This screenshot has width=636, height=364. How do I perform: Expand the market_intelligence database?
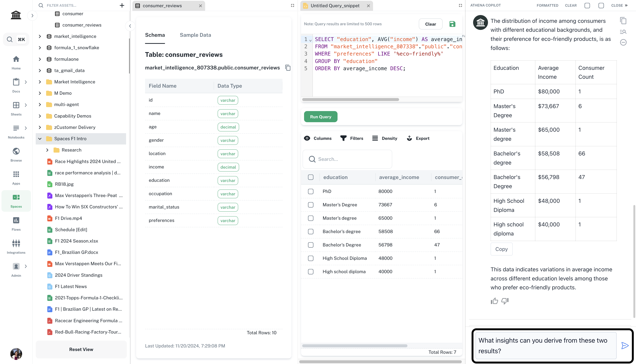pos(40,36)
